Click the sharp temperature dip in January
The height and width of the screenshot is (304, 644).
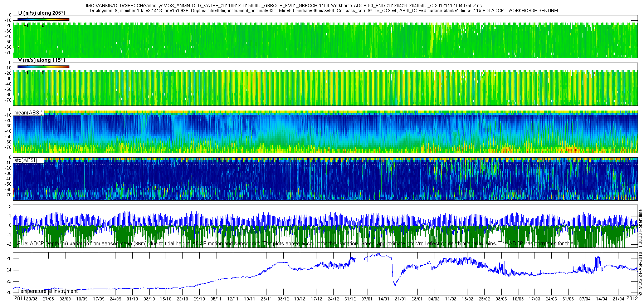395,284
